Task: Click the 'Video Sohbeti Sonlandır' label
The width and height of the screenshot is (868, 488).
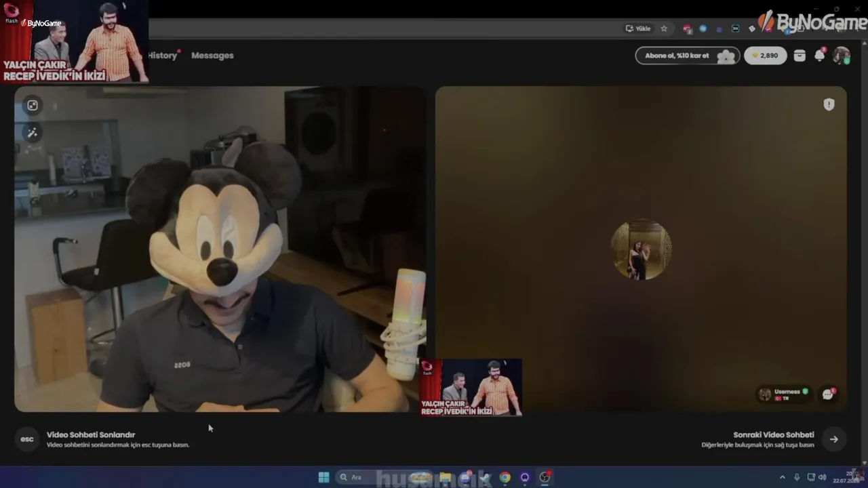Action: [91, 435]
